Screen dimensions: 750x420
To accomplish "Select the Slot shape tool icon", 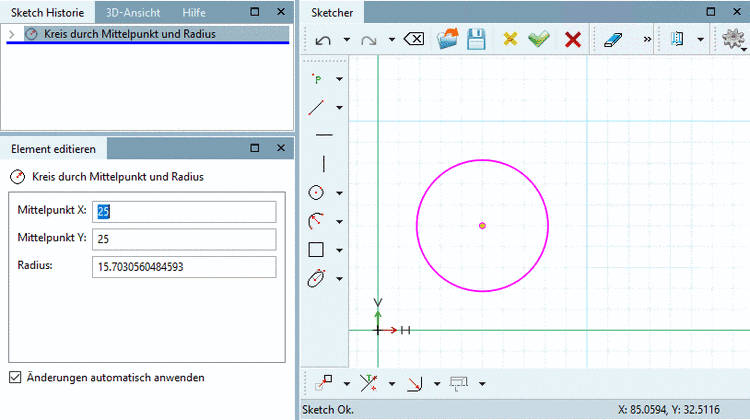I will [316, 278].
